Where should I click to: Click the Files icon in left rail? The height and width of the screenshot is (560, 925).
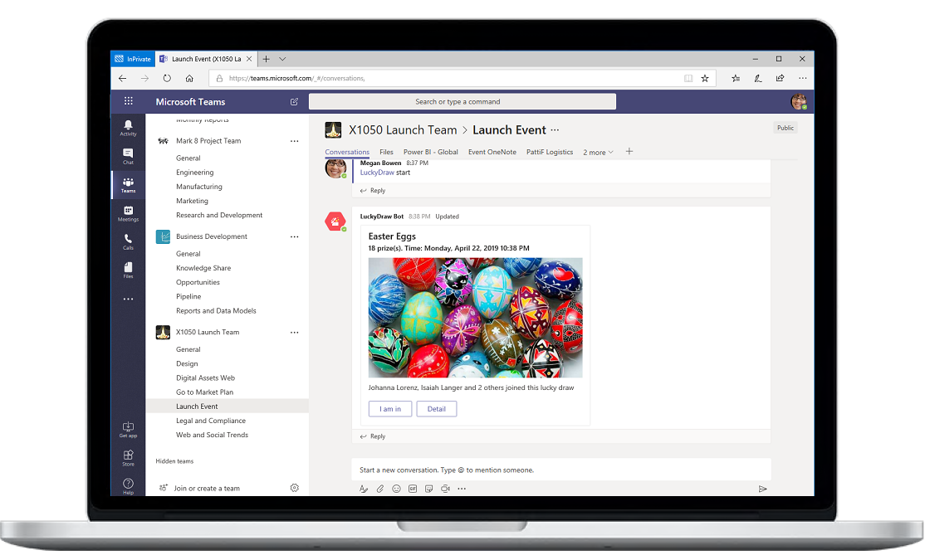click(x=128, y=269)
